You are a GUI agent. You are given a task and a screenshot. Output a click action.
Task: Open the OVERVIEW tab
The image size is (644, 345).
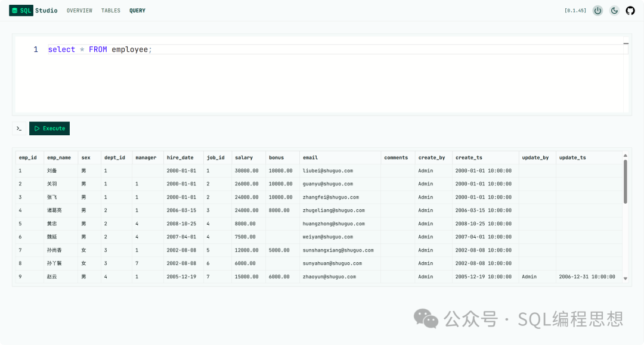pos(79,11)
